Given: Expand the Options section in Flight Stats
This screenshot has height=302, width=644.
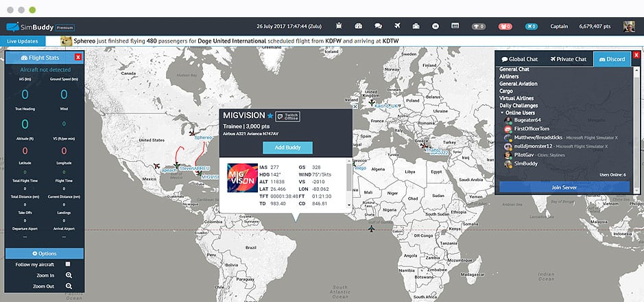Looking at the screenshot, I should pyautogui.click(x=44, y=253).
